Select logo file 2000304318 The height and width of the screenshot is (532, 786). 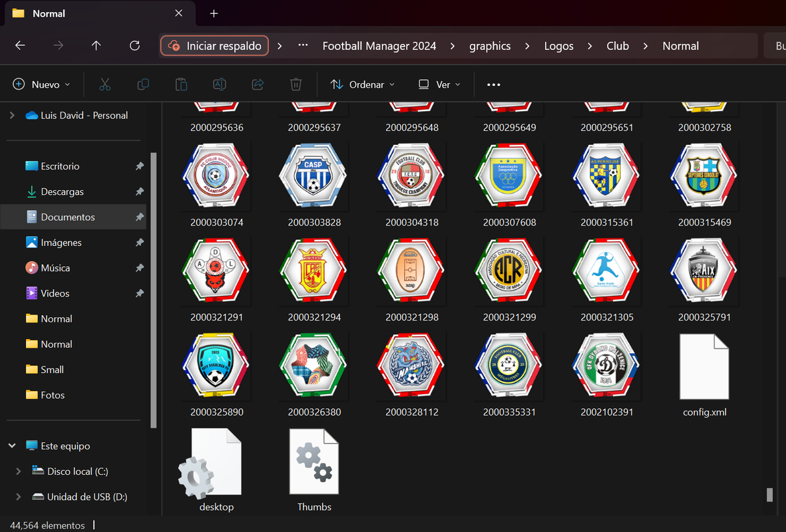coord(411,186)
